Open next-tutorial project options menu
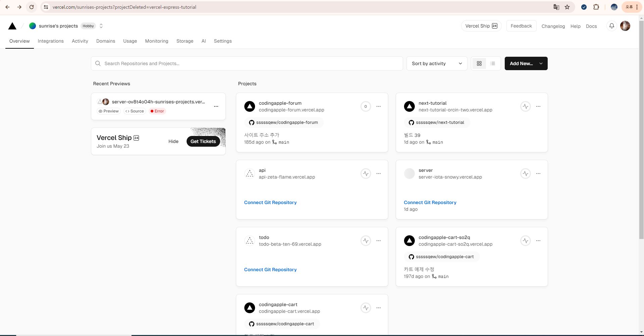This screenshot has width=644, height=336. (x=538, y=106)
